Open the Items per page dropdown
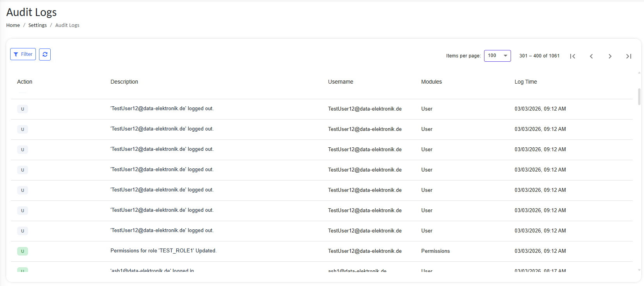The height and width of the screenshot is (286, 644). (x=497, y=56)
